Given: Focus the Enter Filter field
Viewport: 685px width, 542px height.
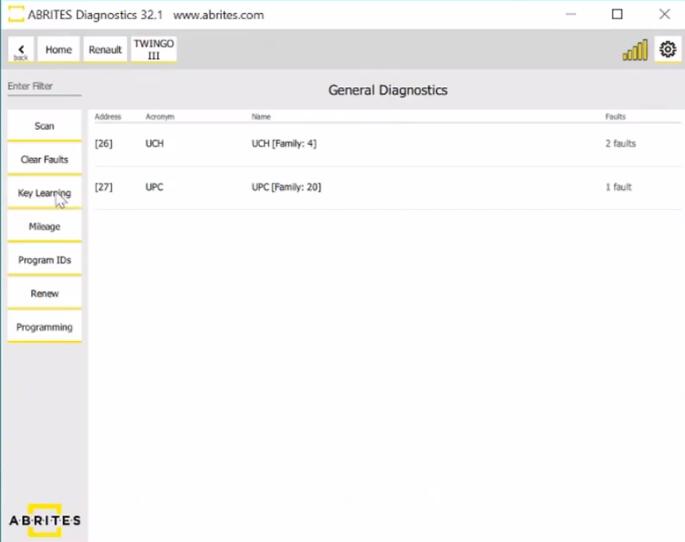Looking at the screenshot, I should pos(45,86).
